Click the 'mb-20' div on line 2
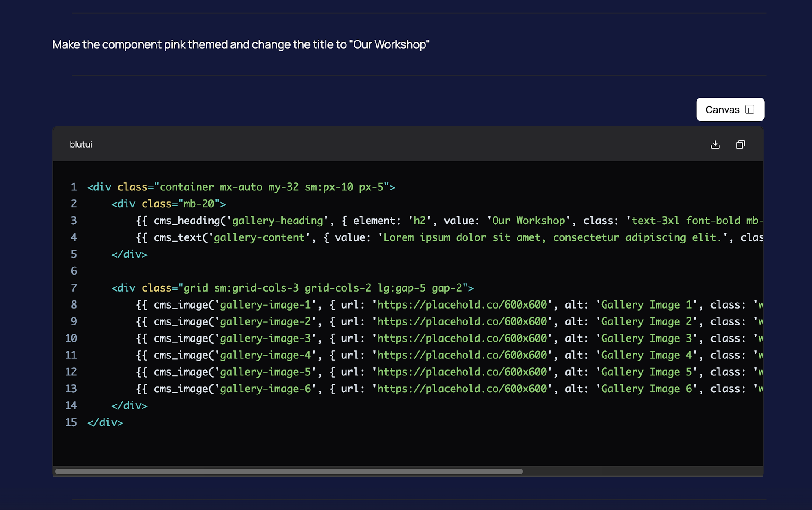 coord(169,204)
